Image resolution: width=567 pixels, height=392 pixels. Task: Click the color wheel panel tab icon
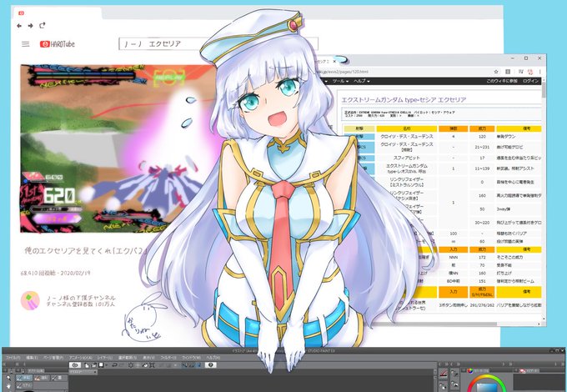[470, 370]
